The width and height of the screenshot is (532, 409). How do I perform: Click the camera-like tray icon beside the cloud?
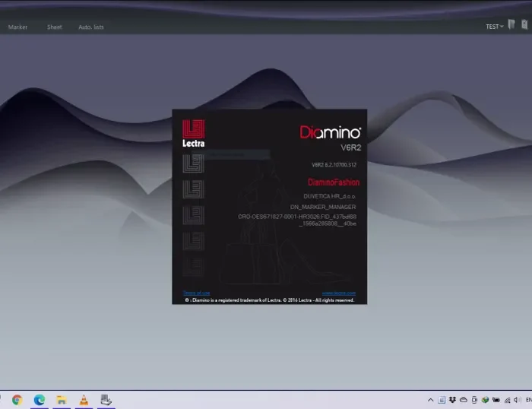tap(474, 400)
